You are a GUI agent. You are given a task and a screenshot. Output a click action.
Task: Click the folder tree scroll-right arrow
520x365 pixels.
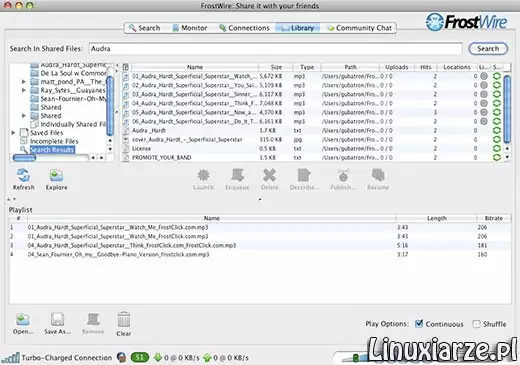(x=102, y=158)
